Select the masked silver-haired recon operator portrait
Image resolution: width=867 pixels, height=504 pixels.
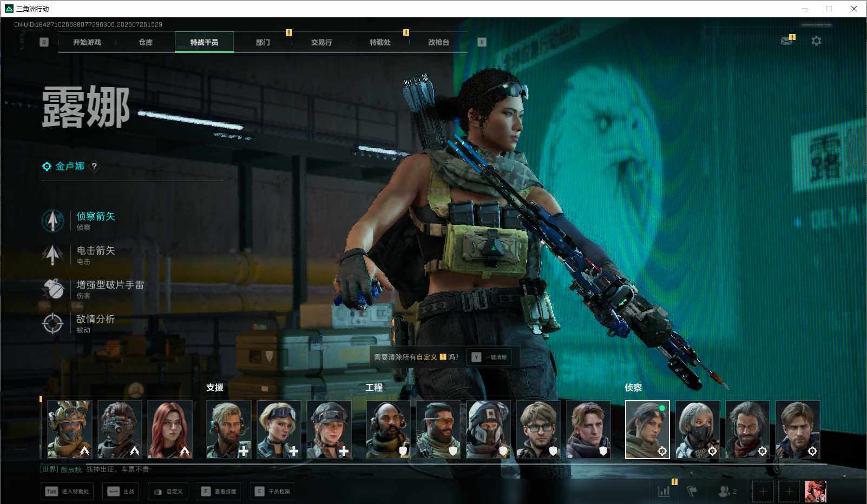point(698,430)
